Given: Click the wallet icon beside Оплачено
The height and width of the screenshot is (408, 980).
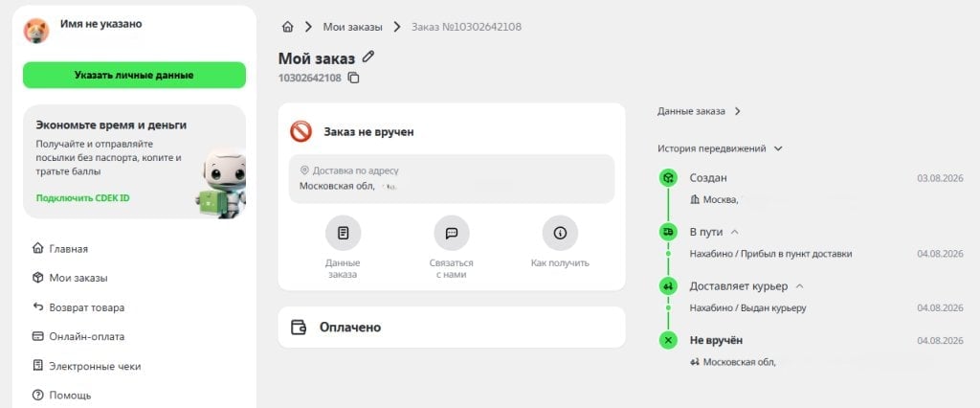Looking at the screenshot, I should pos(299,328).
